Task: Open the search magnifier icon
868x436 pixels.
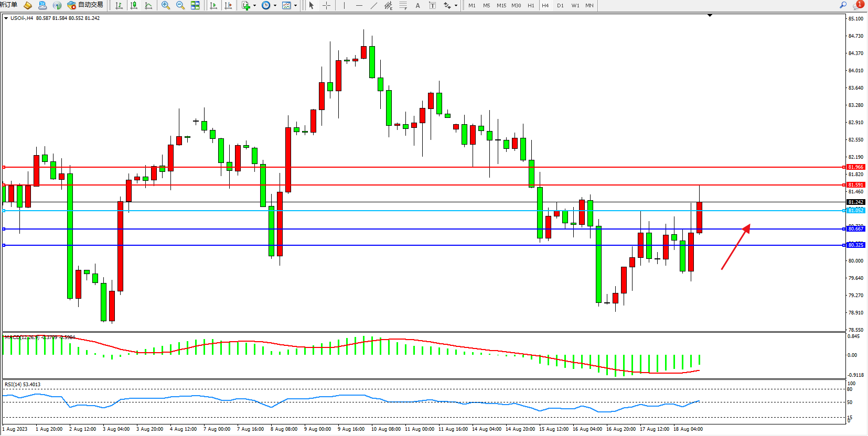Action: pos(843,5)
